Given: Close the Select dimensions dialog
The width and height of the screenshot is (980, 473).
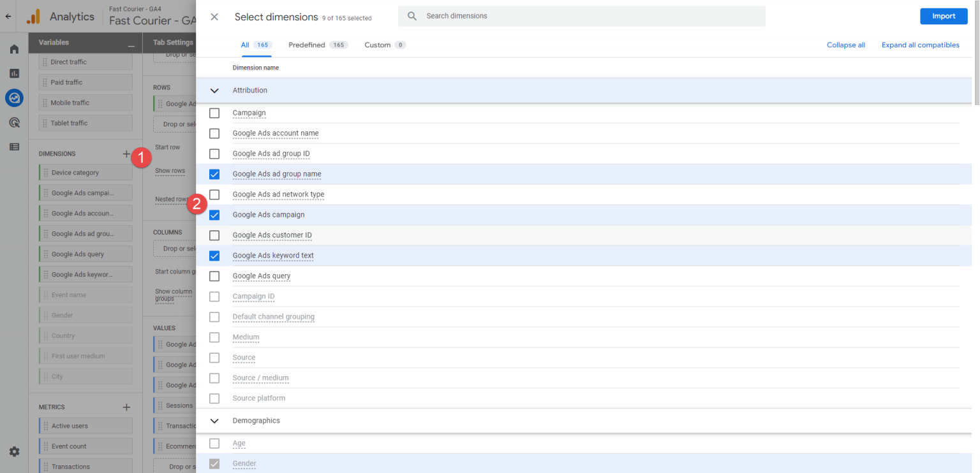Looking at the screenshot, I should (x=214, y=17).
